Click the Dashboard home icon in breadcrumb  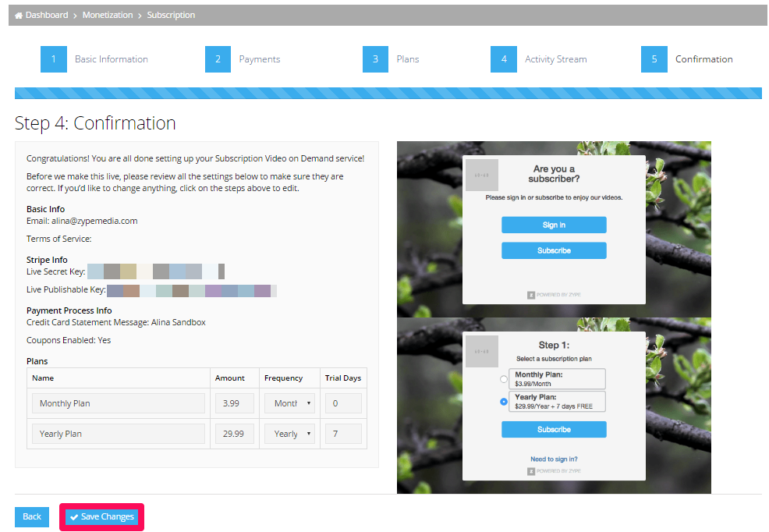19,16
